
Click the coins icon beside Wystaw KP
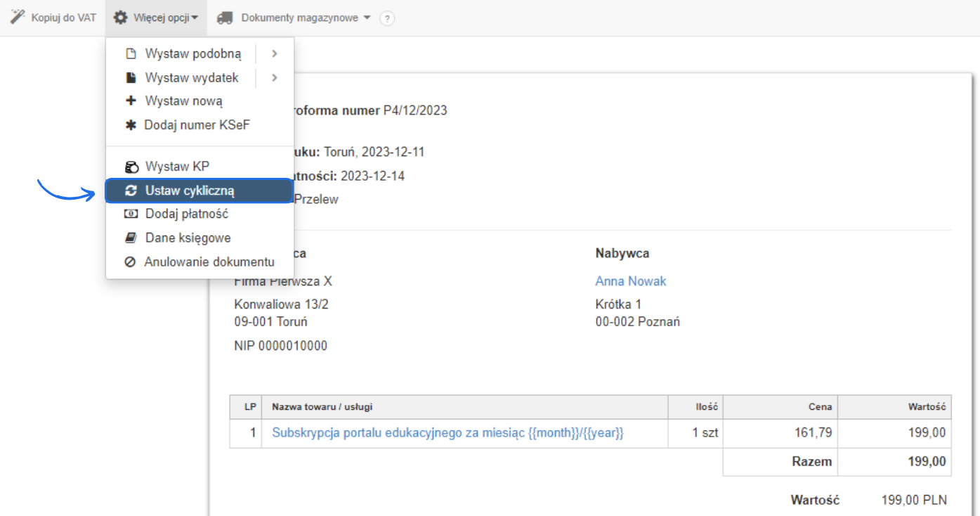click(x=131, y=167)
